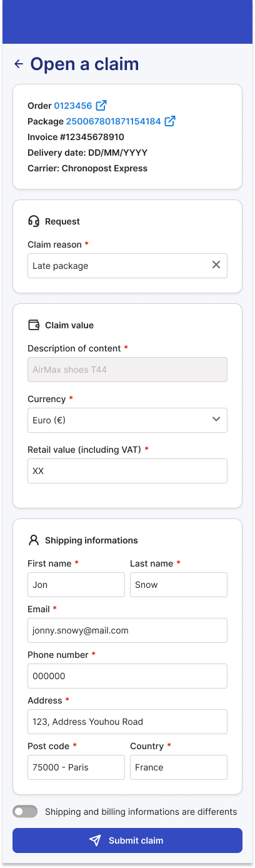
Task: Open the Claim reason combo box
Action: (x=127, y=266)
